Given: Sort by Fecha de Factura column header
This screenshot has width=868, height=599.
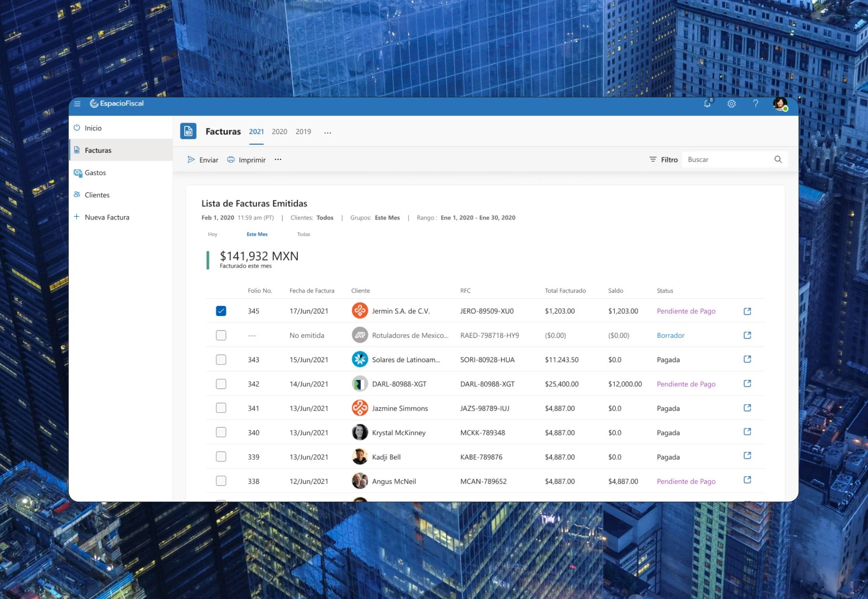Looking at the screenshot, I should pos(312,291).
